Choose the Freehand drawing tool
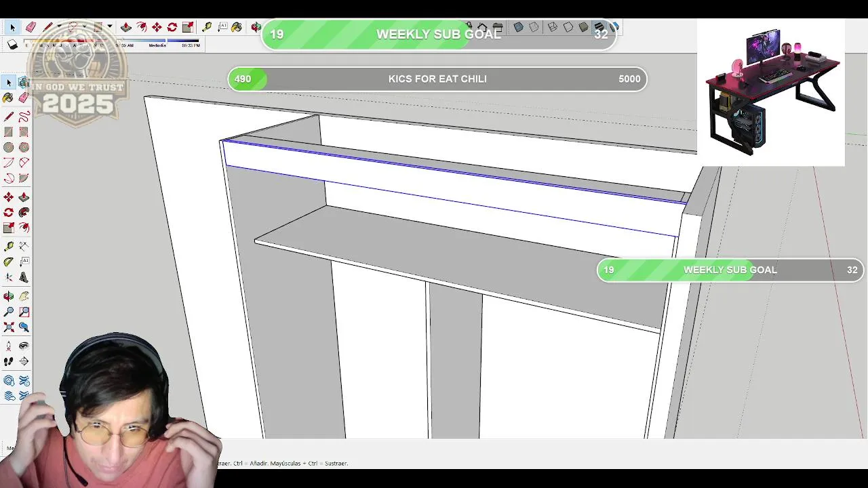 point(24,116)
